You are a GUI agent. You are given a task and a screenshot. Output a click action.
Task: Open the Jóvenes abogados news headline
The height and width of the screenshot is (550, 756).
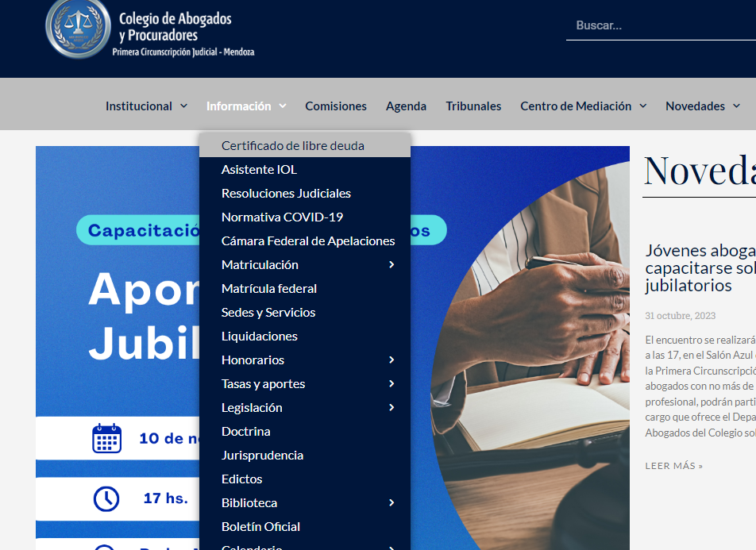point(700,268)
